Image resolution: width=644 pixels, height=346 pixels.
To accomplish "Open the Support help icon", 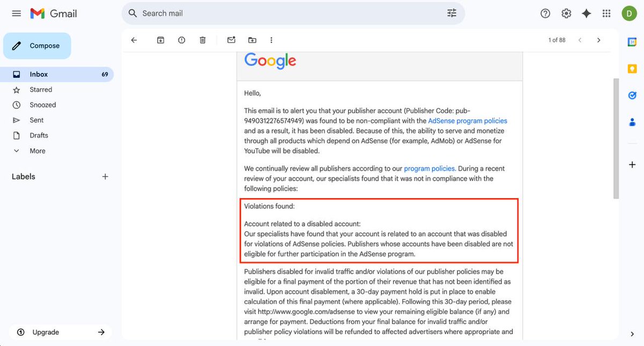I will [x=545, y=13].
